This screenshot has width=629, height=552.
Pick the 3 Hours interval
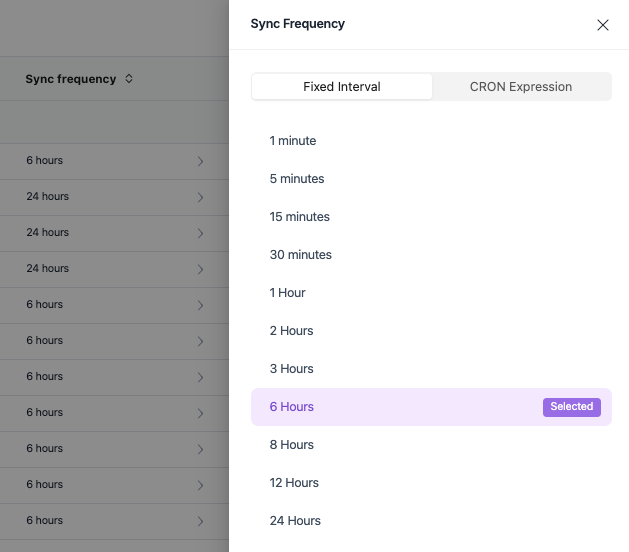[x=292, y=369]
